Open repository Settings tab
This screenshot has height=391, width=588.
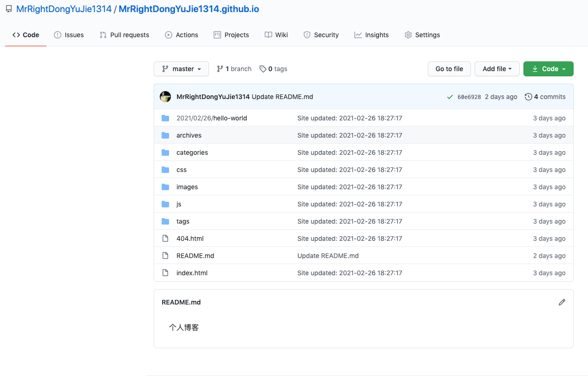pos(422,35)
